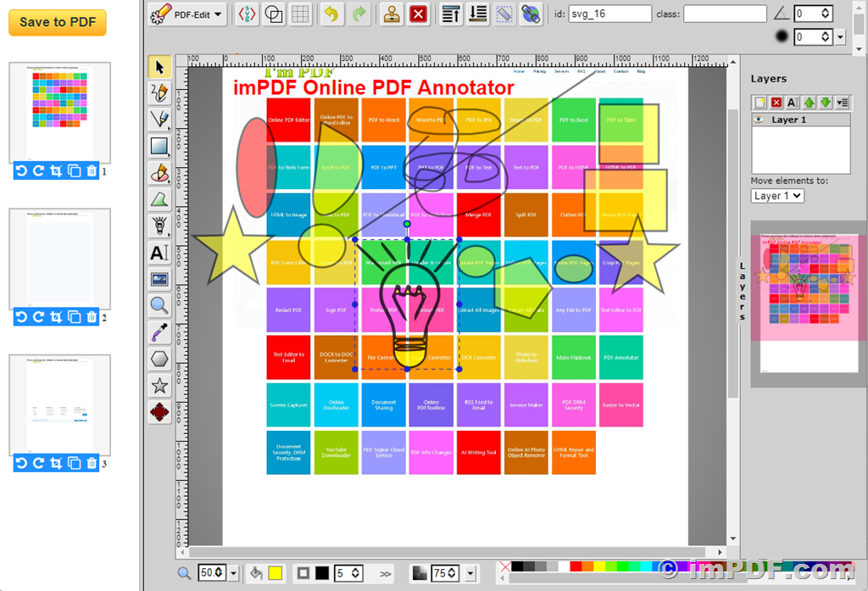Hide Layer 1 using eye icon
868x591 pixels.
[759, 120]
